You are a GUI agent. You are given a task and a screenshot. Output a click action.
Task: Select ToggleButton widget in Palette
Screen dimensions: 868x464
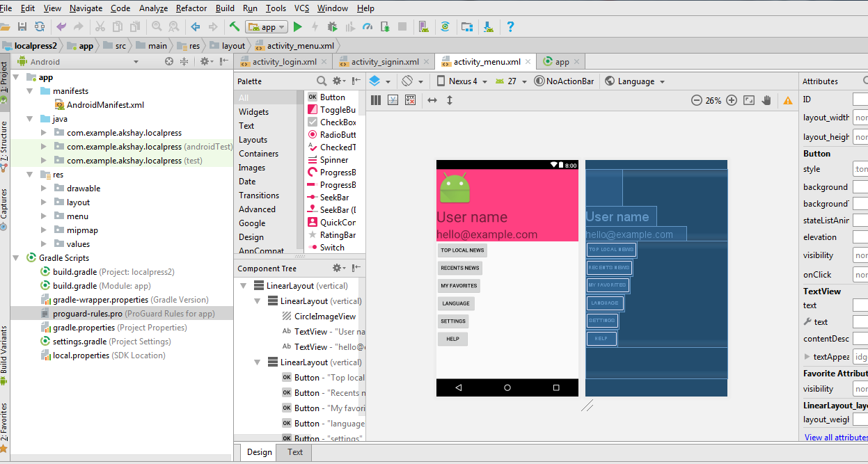coord(332,110)
